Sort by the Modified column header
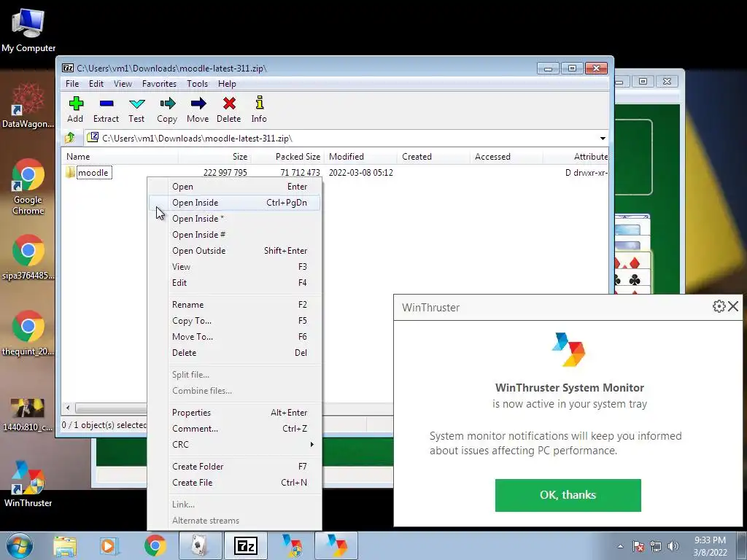The width and height of the screenshot is (747, 560). tap(360, 157)
